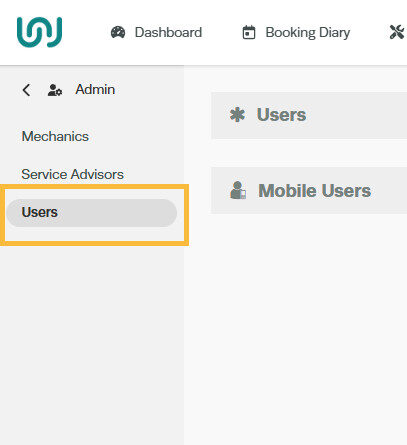The height and width of the screenshot is (445, 407).
Task: Open the Mobile Users card
Action: [309, 191]
